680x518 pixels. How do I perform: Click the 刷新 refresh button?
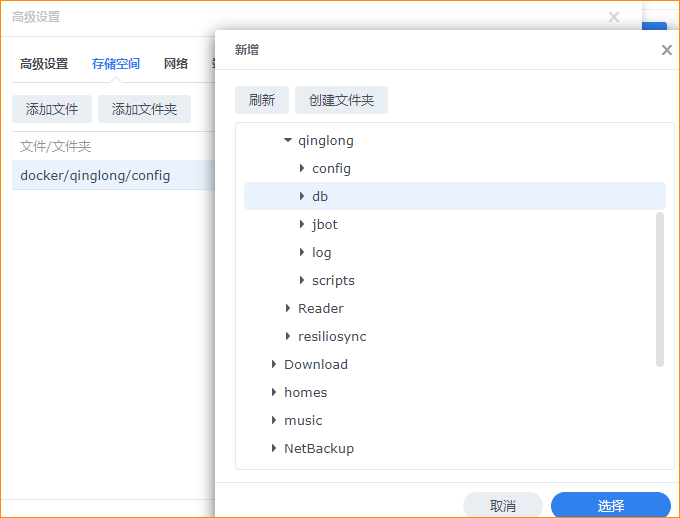coord(262,100)
